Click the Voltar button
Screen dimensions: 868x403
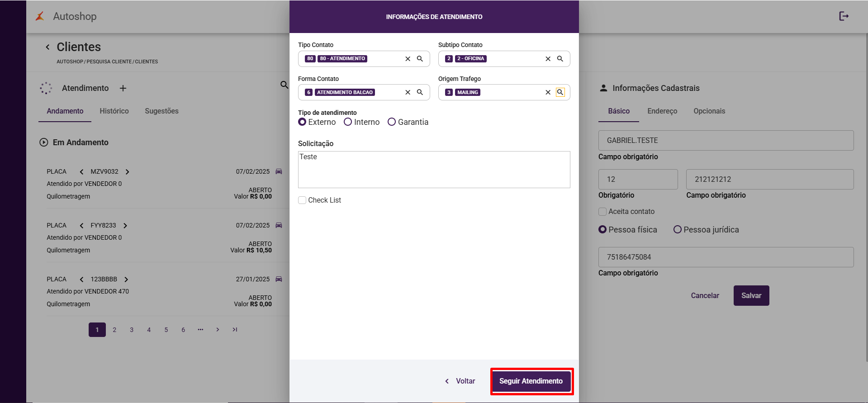(x=460, y=381)
